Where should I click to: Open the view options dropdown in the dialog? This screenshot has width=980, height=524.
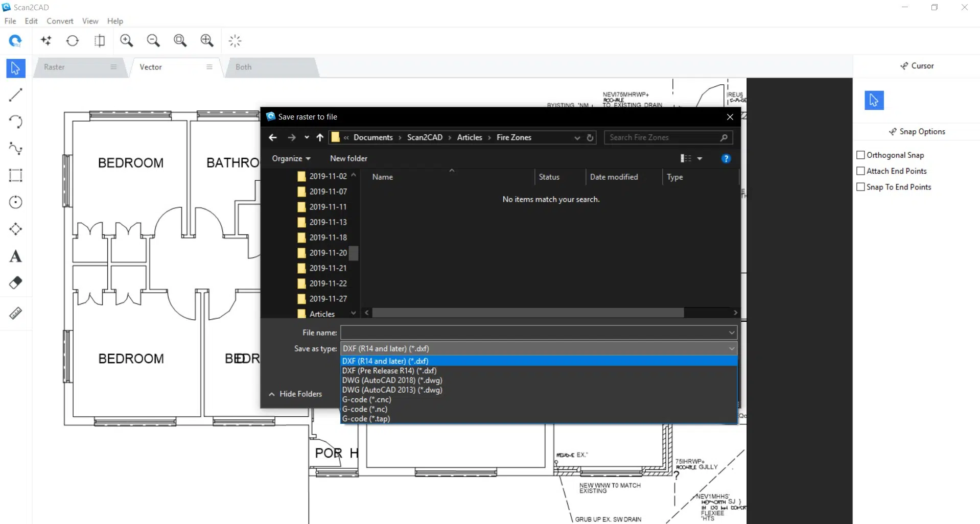pos(699,158)
